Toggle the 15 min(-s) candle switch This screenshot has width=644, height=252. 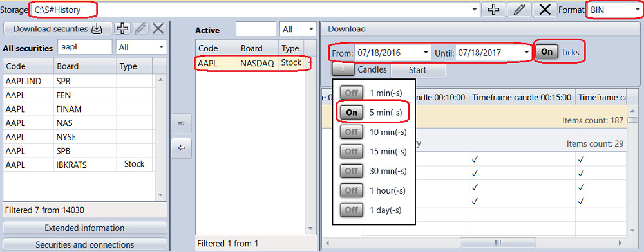[352, 152]
